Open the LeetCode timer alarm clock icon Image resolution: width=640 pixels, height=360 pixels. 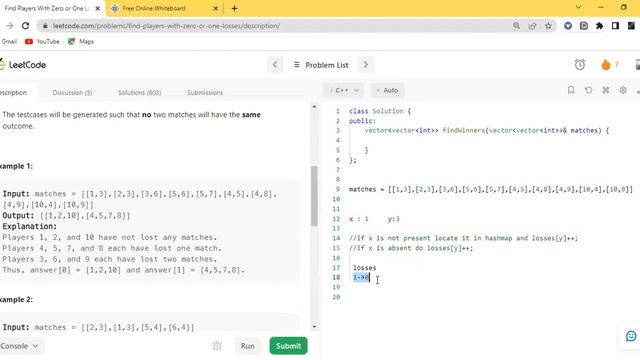click(x=580, y=64)
